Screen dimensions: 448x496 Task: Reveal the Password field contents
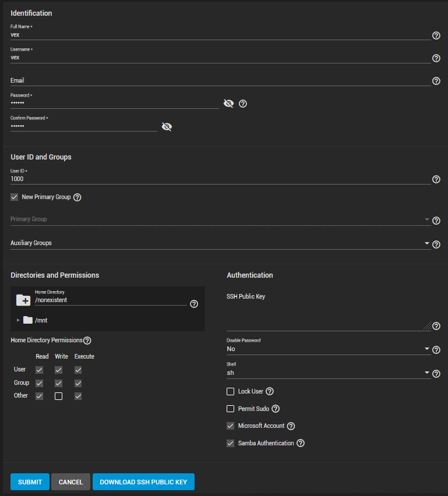pos(228,104)
